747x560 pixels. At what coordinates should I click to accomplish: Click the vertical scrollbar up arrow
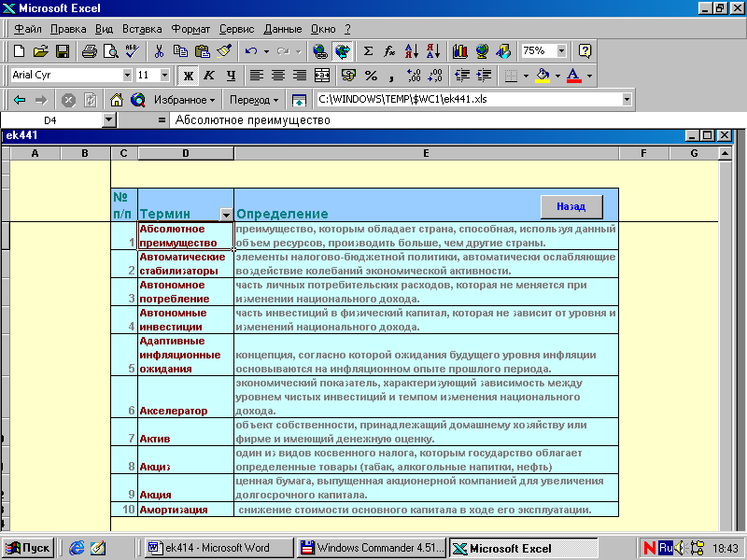pos(725,153)
